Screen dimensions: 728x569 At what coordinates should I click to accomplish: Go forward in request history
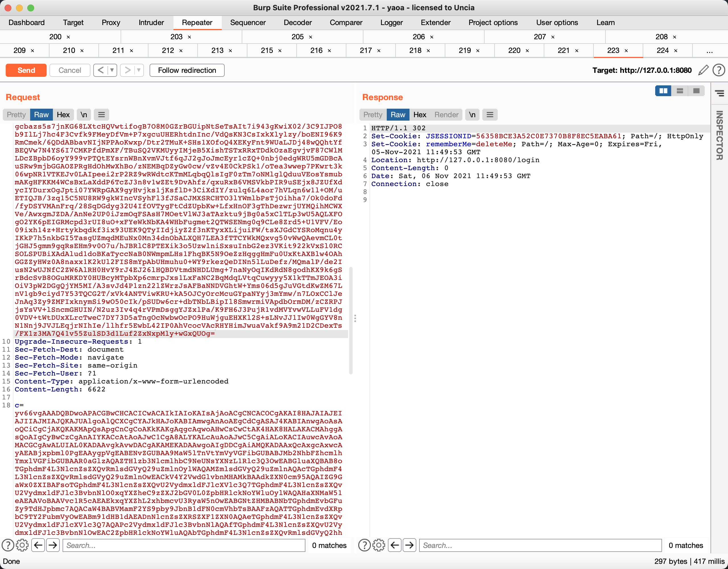coord(127,70)
